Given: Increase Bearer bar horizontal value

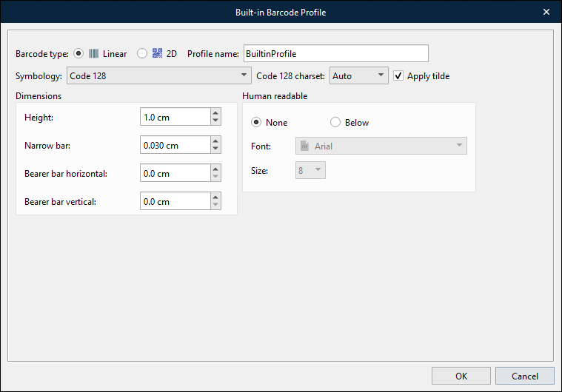Looking at the screenshot, I should [x=215, y=169].
